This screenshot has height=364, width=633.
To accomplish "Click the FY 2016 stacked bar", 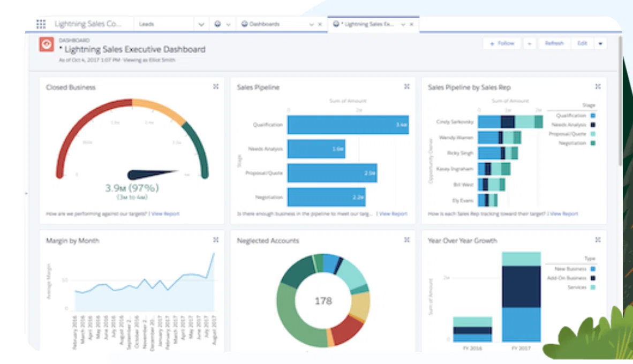I will (x=472, y=329).
